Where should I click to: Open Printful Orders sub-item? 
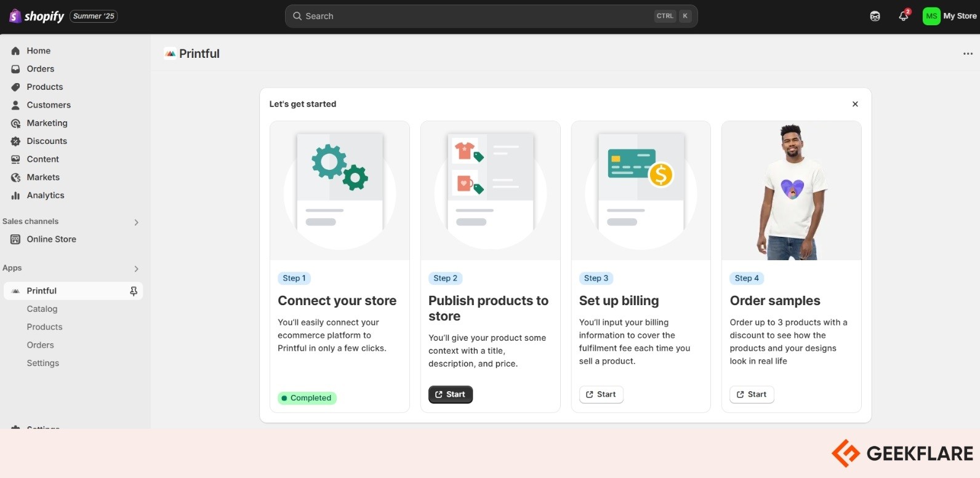point(40,345)
